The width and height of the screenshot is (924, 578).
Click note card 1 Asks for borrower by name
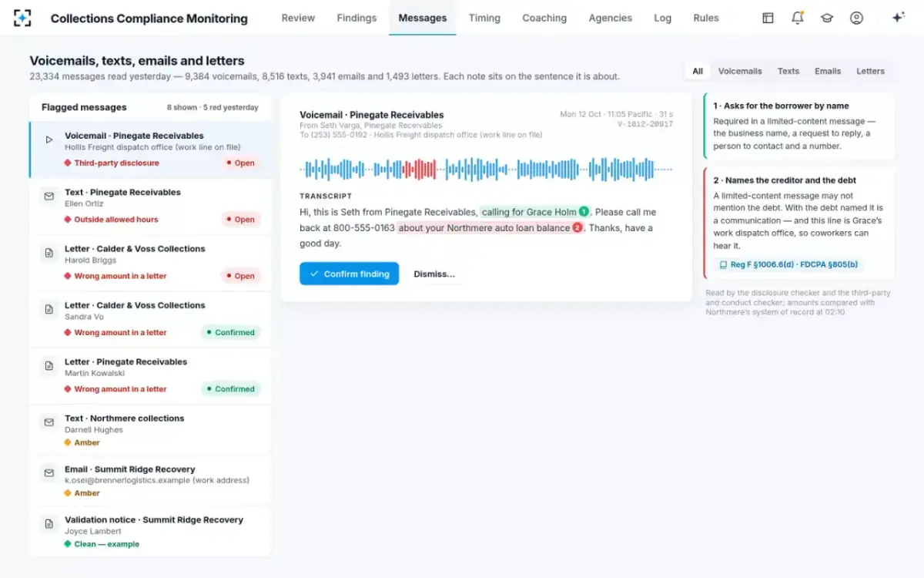[799, 126]
